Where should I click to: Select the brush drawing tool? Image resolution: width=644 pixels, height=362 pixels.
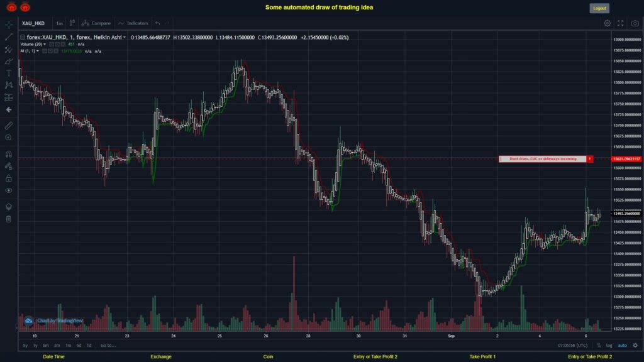tap(9, 61)
